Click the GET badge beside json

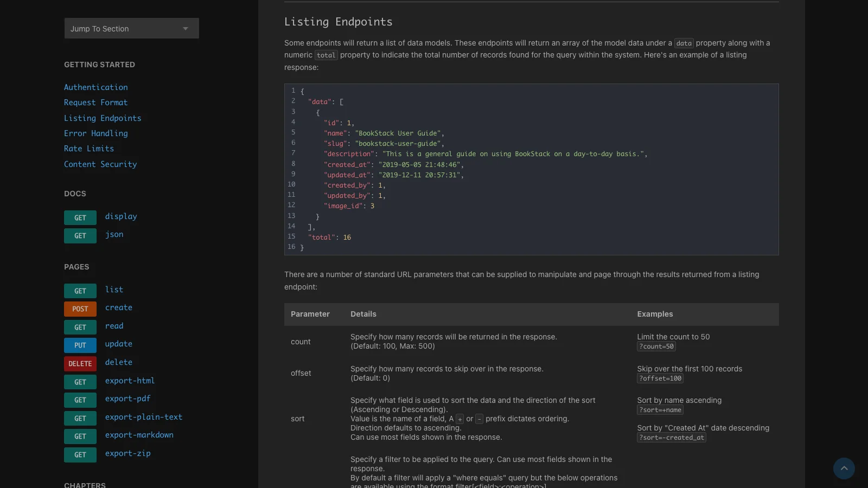click(80, 236)
